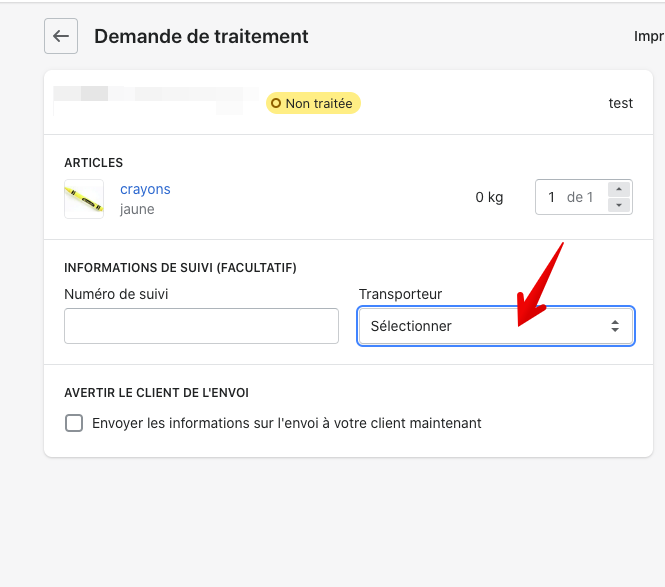Click the Transporteur field label
665x587 pixels.
[400, 294]
